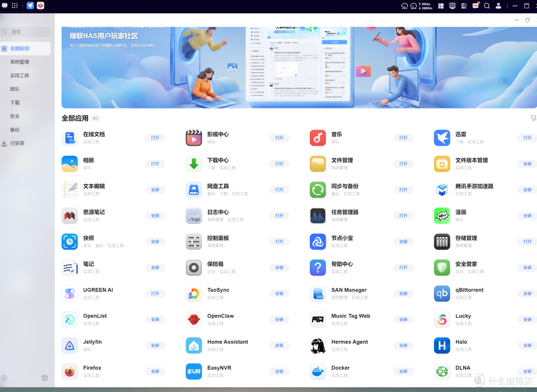537x392 pixels.
Task: Open the message notifications icon in top bar
Action: point(475,5)
